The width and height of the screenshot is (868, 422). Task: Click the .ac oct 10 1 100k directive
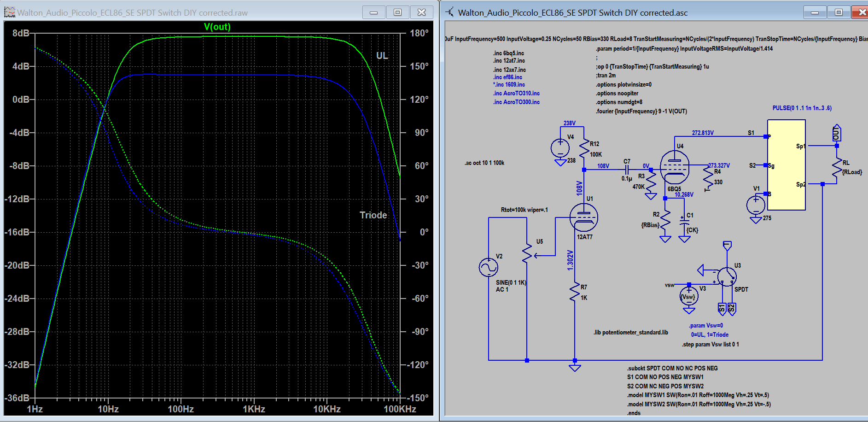(x=484, y=163)
